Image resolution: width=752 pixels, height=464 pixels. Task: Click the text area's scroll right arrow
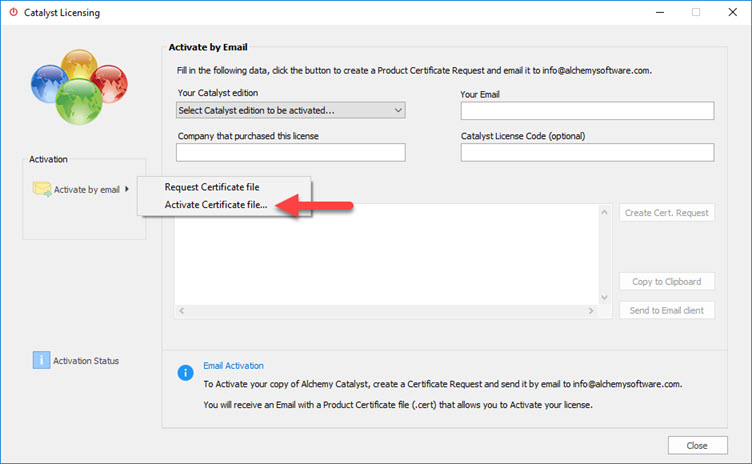click(594, 312)
